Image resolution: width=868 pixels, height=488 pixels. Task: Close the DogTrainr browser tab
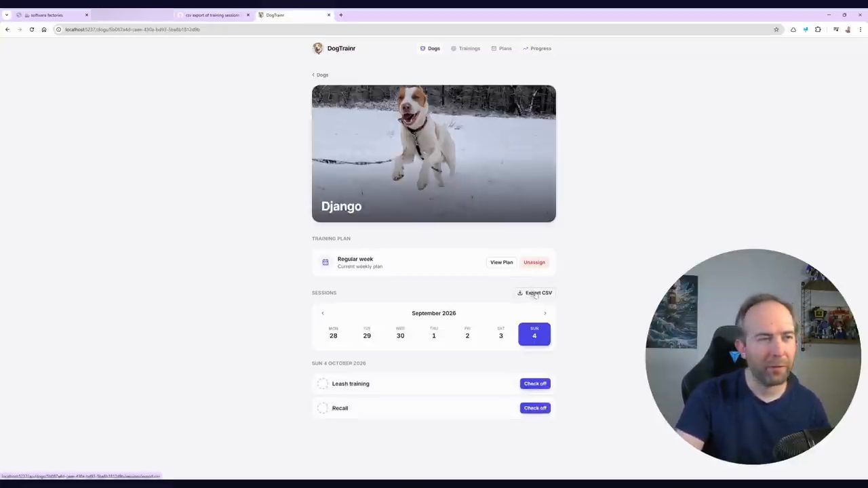(329, 15)
